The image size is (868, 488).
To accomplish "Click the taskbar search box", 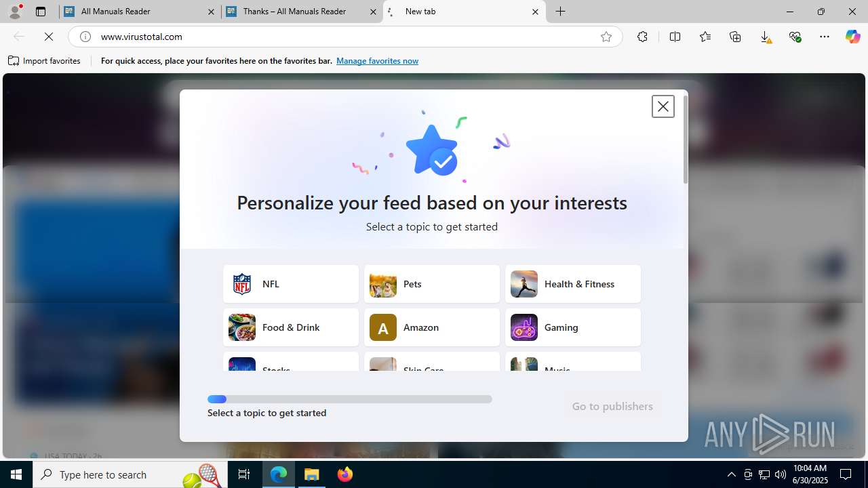I will click(x=131, y=474).
